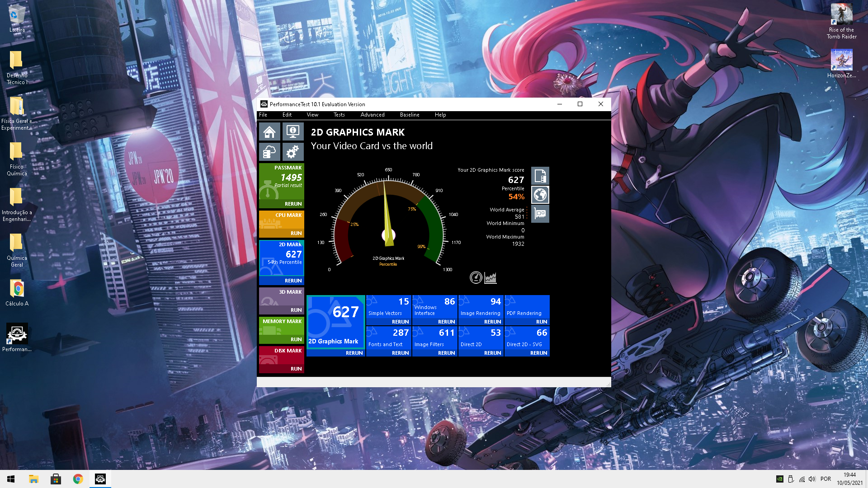This screenshot has height=488, width=868.
Task: Open the Físico Química folder
Action: 17,158
